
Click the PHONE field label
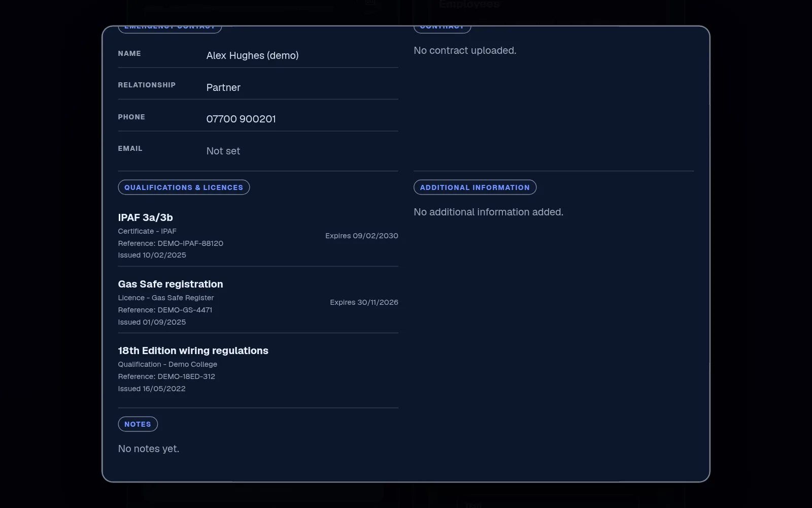click(x=131, y=117)
